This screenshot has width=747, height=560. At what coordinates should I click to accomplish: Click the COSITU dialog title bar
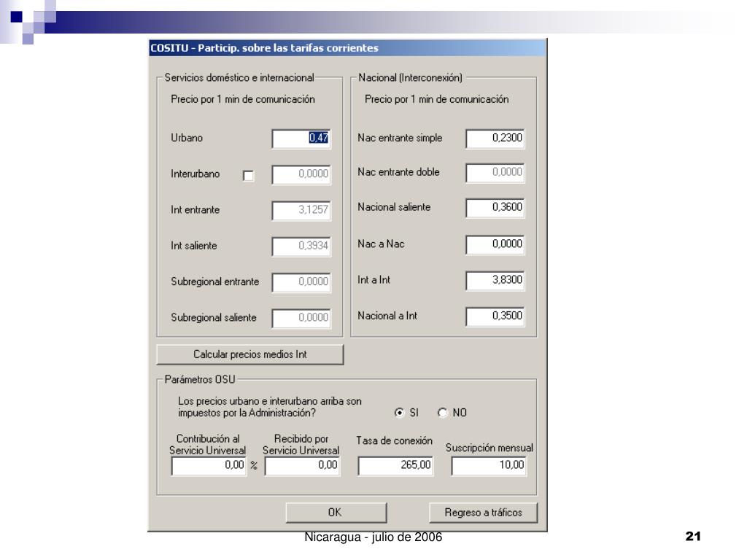pos(347,48)
